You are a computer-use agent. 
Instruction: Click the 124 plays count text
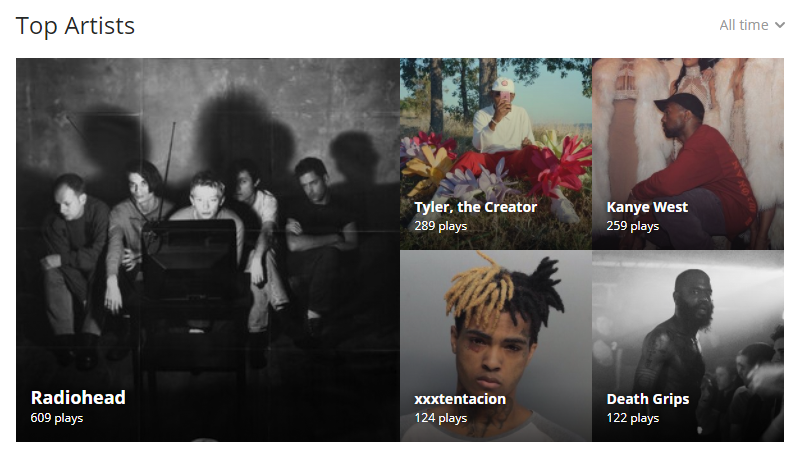[440, 418]
